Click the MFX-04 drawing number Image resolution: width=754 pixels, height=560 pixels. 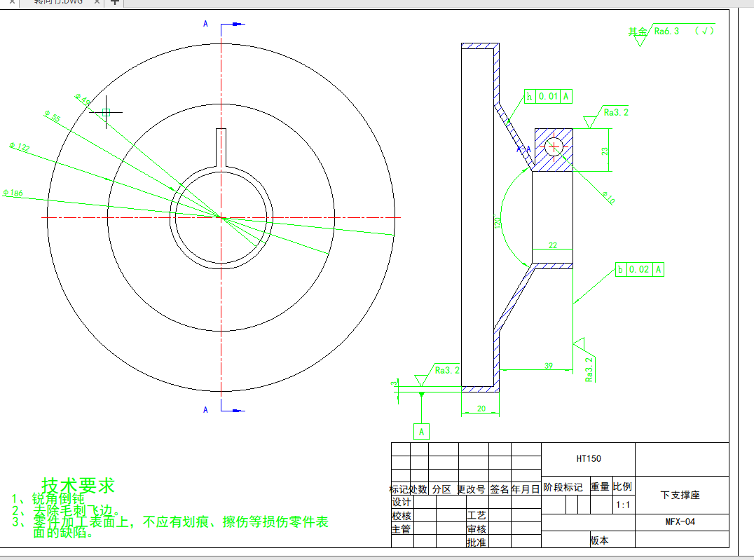(x=680, y=521)
